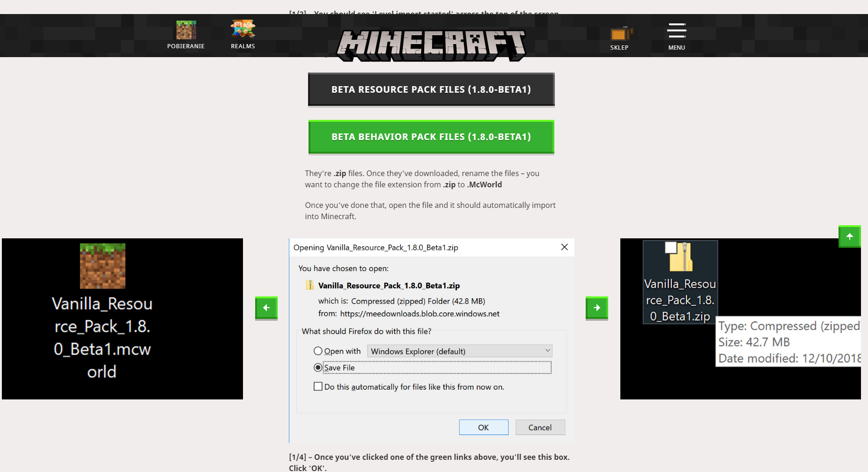Click the grass block mcworld file icon
The height and width of the screenshot is (472, 868).
103,266
